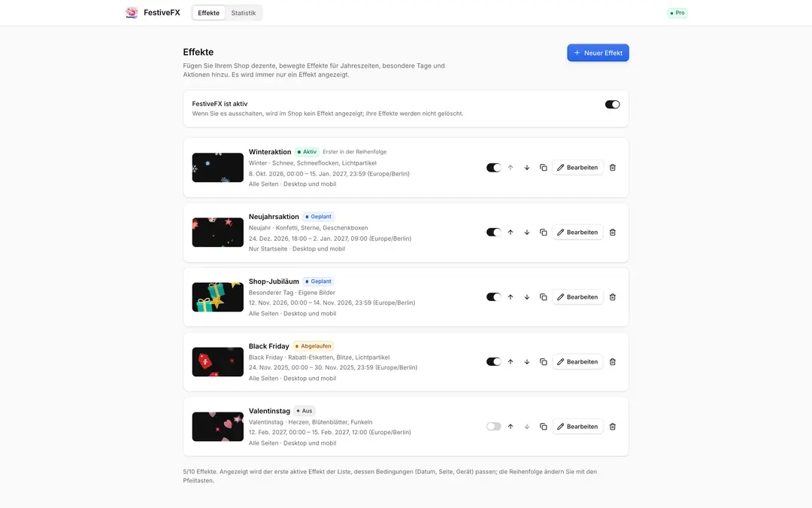Create a new effect with Neuer Effekt
This screenshot has height=508, width=812.
click(x=598, y=53)
